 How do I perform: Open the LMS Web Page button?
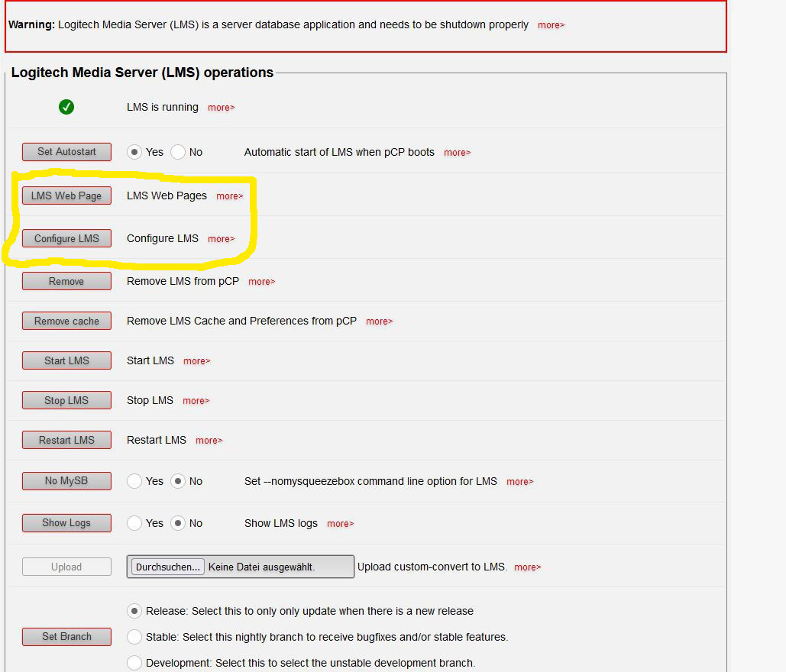[x=66, y=195]
